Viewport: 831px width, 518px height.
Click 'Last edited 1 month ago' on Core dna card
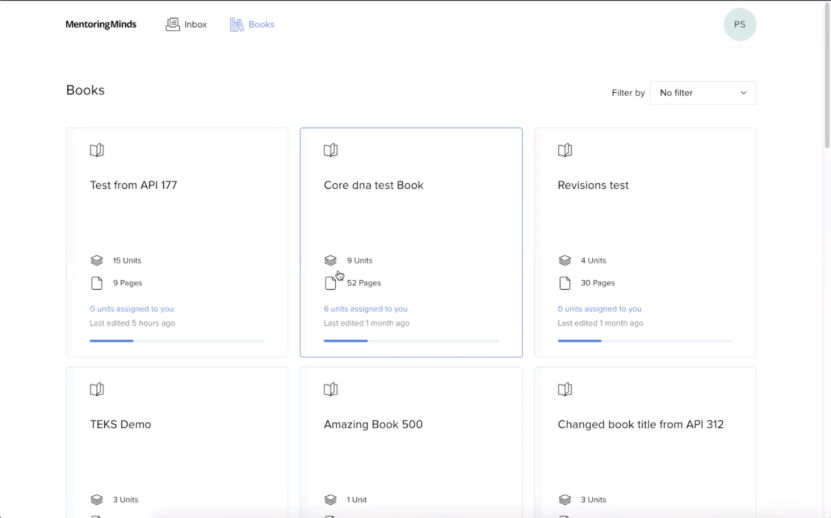[x=367, y=323]
